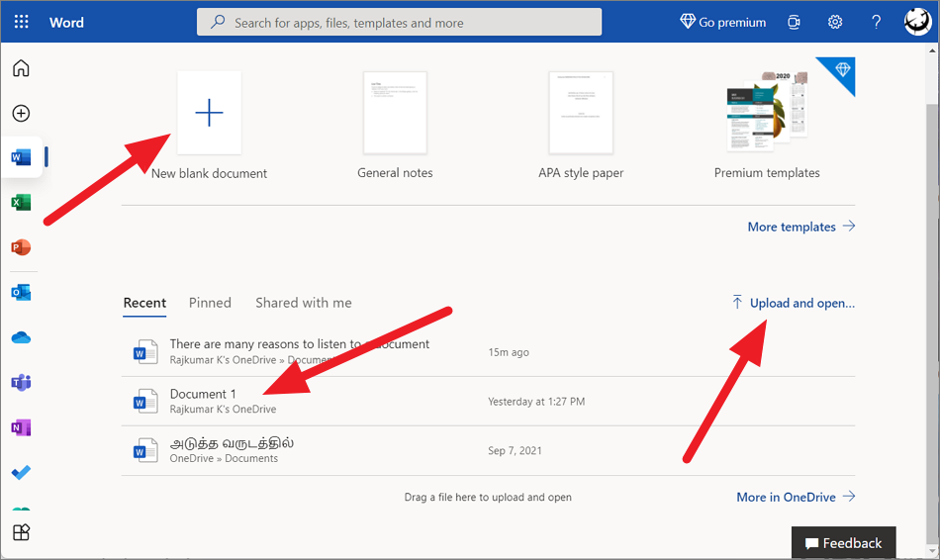
Task: Open OneNote from the sidebar
Action: click(21, 427)
